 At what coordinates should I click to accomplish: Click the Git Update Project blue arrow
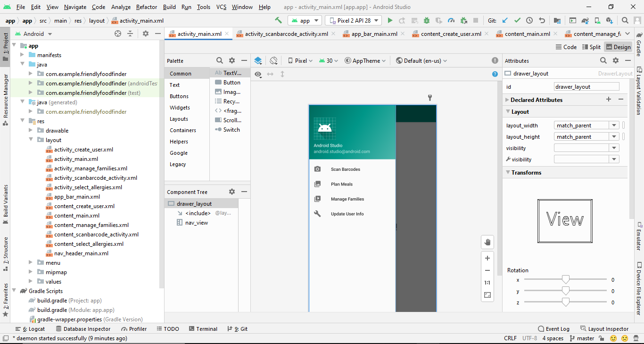505,20
